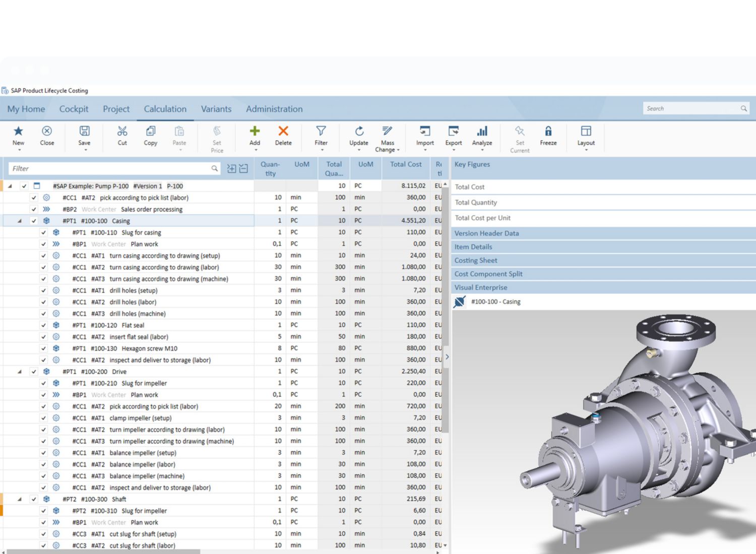Expand the Costing Sheet section
Viewport: 756px width, 554px height.
[476, 260]
